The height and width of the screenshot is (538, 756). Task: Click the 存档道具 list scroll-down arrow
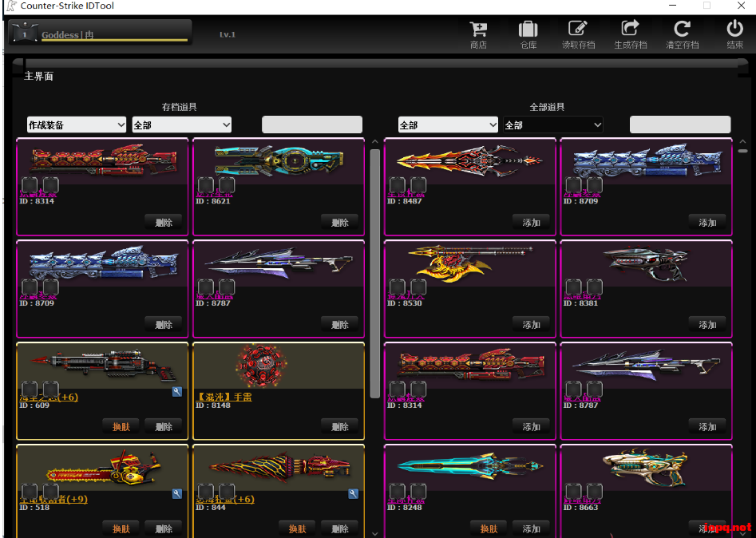tap(374, 533)
